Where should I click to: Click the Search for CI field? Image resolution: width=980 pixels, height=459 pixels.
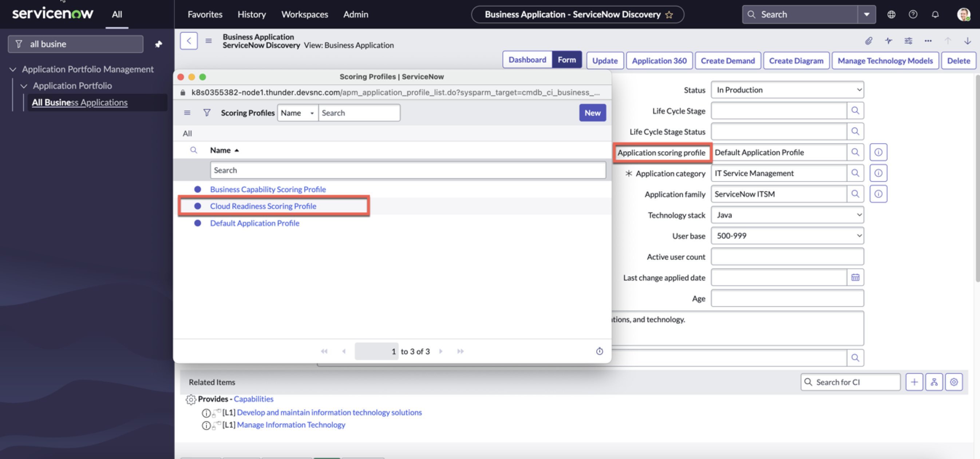tap(850, 382)
